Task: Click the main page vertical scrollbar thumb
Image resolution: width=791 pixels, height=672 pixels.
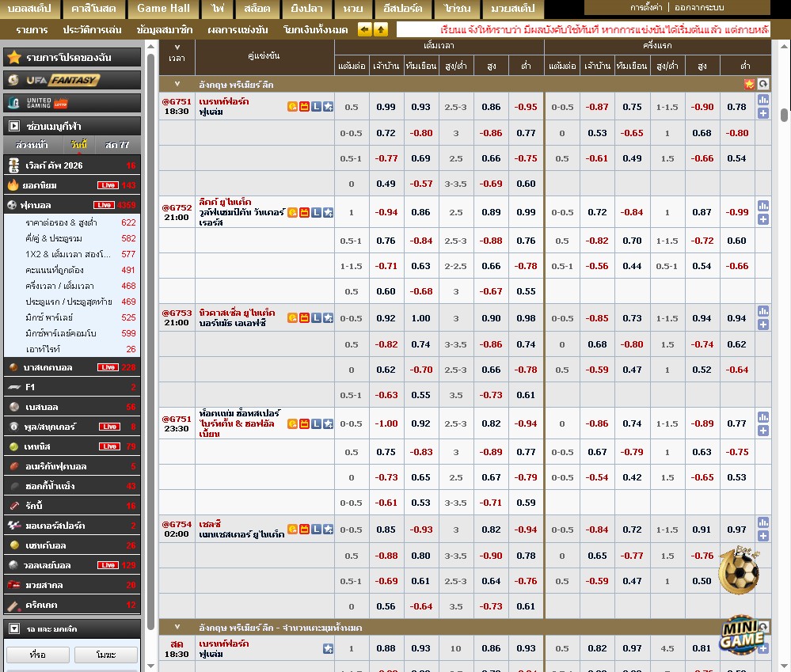Action: pyautogui.click(x=784, y=115)
